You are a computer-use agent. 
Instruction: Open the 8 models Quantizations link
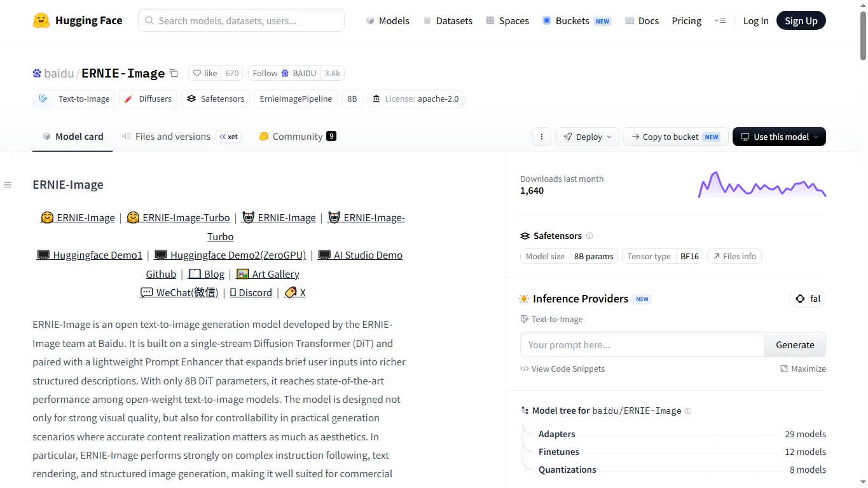pyautogui.click(x=808, y=470)
